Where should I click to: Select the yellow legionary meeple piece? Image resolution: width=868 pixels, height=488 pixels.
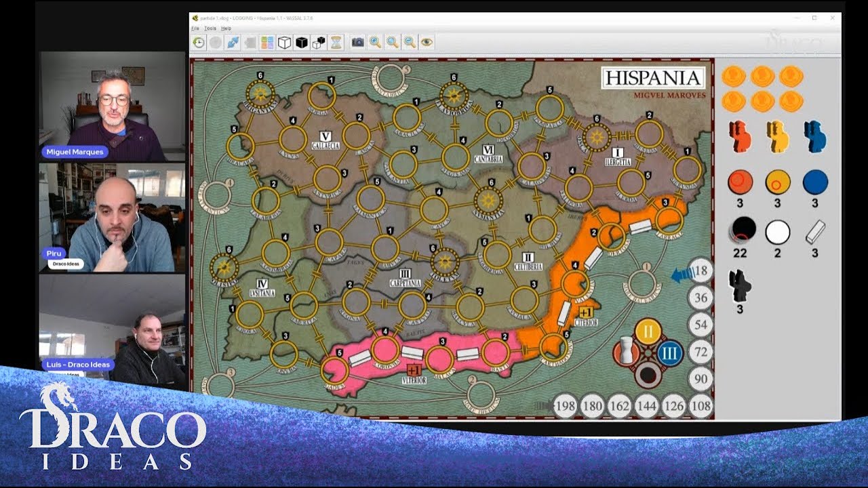778,136
